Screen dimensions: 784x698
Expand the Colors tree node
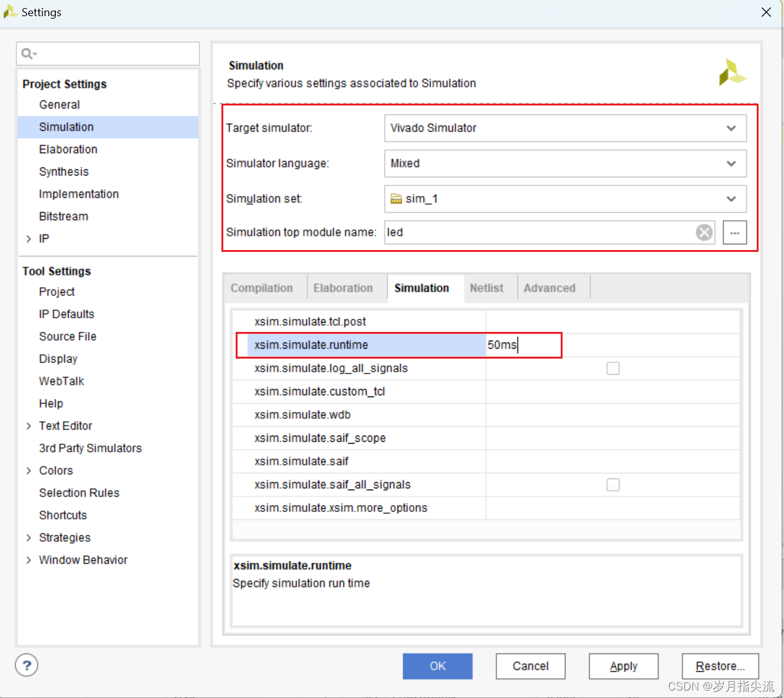point(29,471)
